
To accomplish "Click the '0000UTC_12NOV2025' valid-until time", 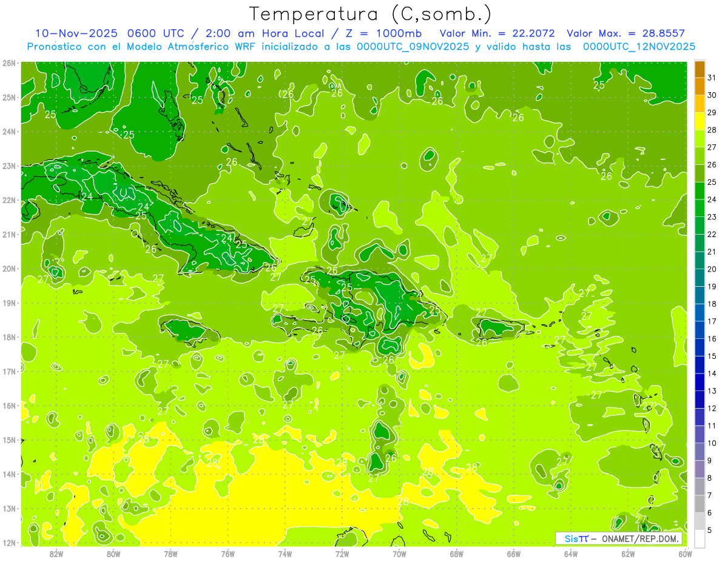I will pyautogui.click(x=639, y=46).
